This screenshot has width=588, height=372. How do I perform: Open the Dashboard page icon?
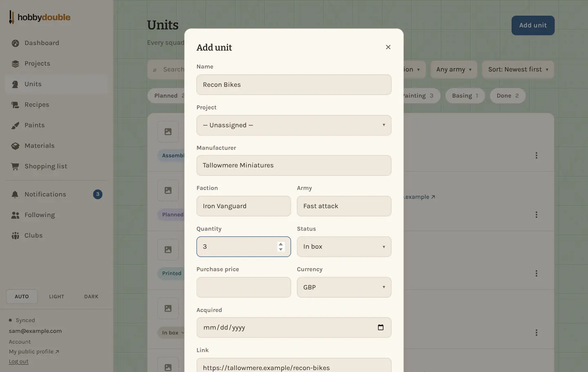16,43
